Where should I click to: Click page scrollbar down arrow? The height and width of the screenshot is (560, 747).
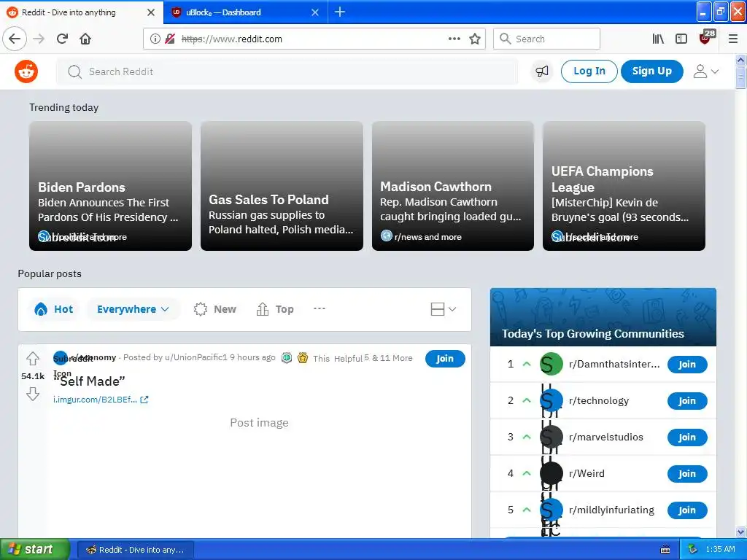click(x=740, y=532)
